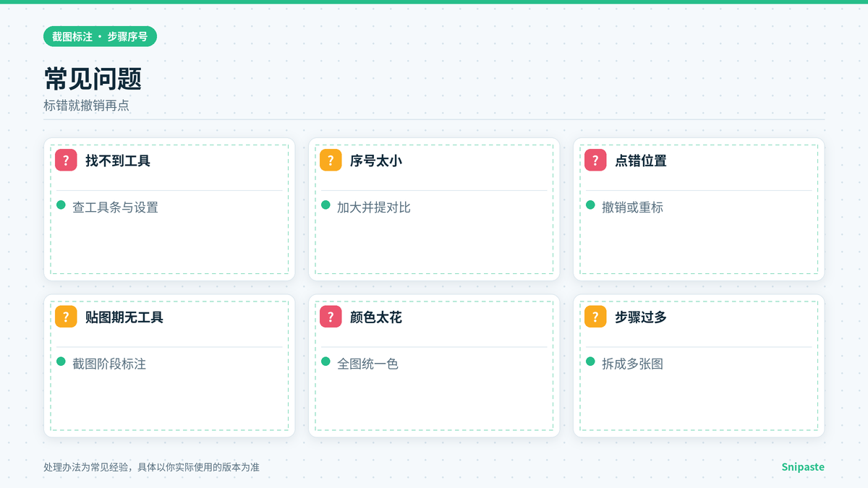
Task: Click the green bullet before 查工具条与设置
Action: [x=61, y=205]
